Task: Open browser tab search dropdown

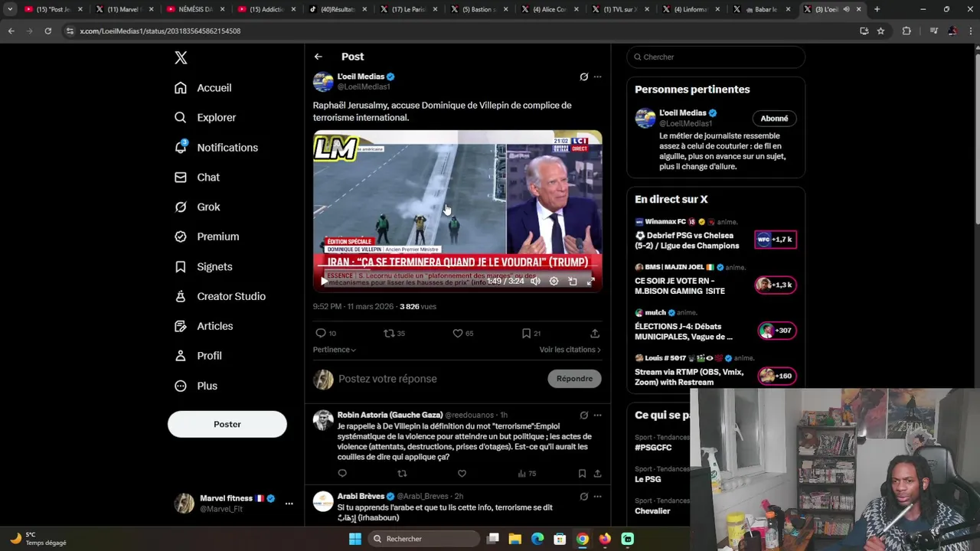Action: coord(10,9)
